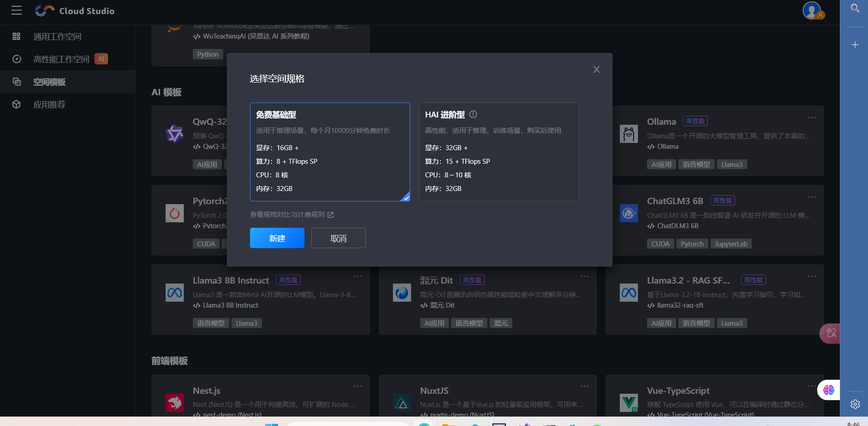Screen dimensions: 868x426
Task: Open ChatGLM3 6B card more options
Action: [812, 197]
